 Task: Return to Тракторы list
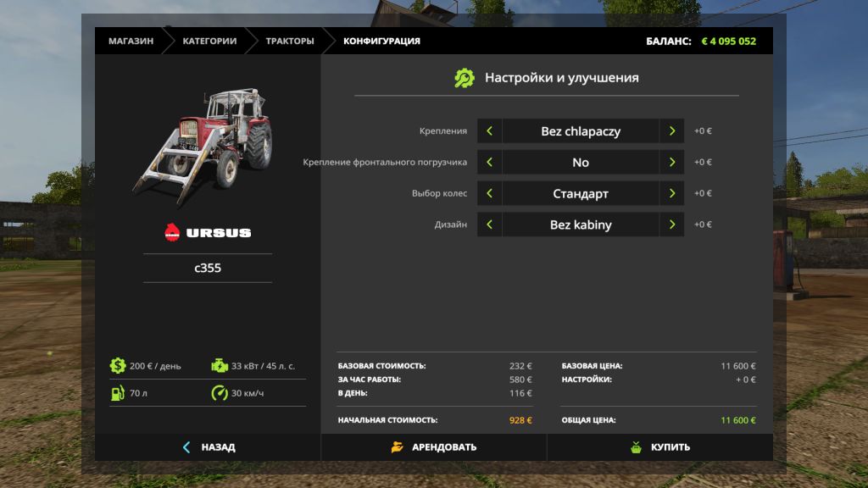click(x=289, y=41)
